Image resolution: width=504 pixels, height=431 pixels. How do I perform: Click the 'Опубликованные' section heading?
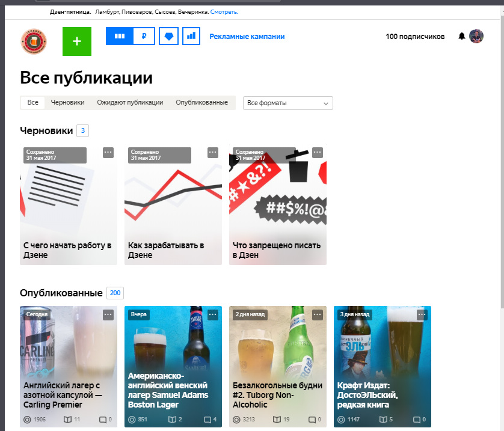pos(61,293)
